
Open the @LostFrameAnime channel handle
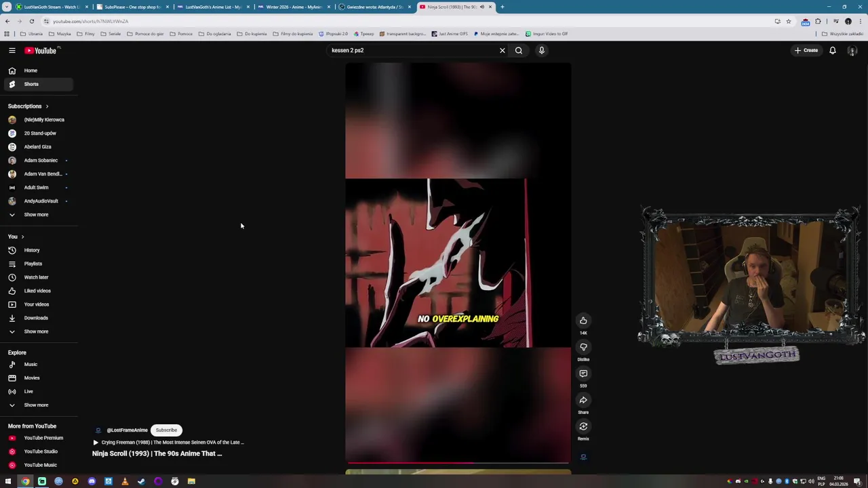pyautogui.click(x=127, y=430)
